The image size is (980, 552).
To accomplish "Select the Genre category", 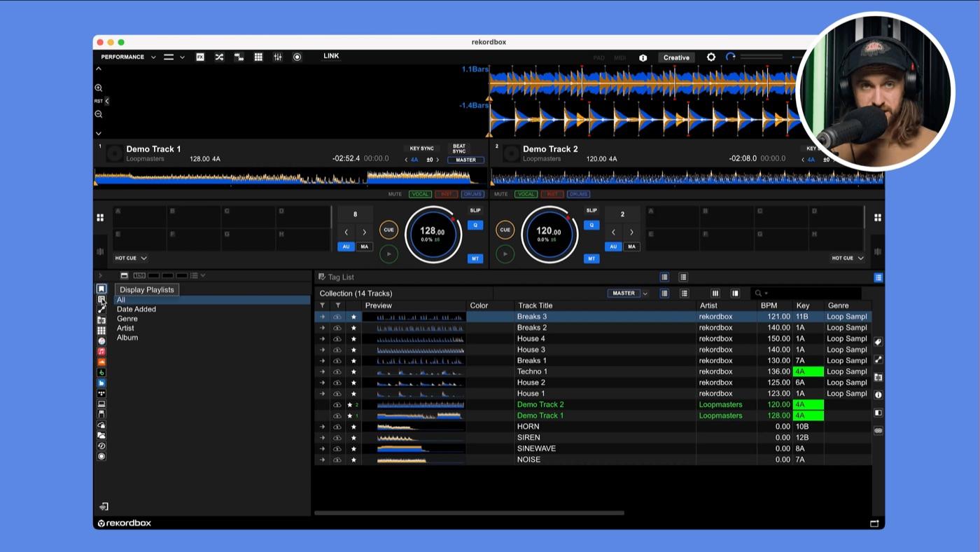I will tap(127, 319).
